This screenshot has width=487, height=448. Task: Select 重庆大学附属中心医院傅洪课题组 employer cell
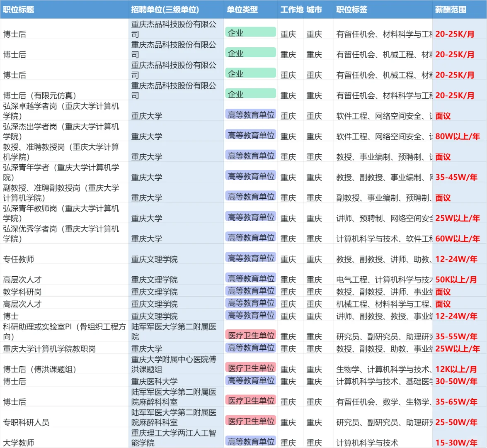point(176,364)
